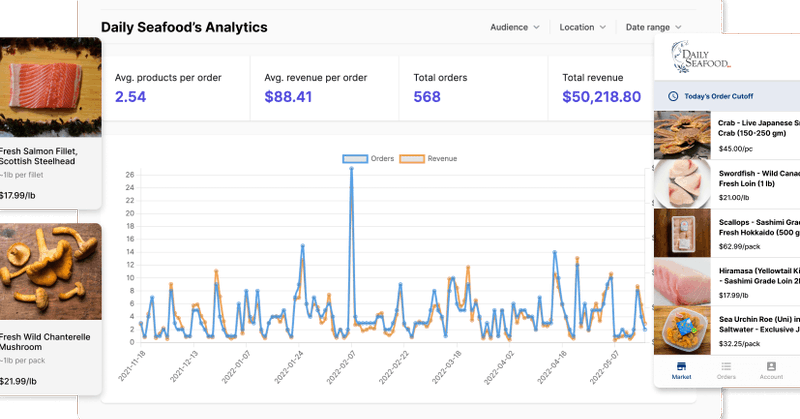Screen dimensions: 800x419
Task: Click the Total orders value 568
Action: 427,97
